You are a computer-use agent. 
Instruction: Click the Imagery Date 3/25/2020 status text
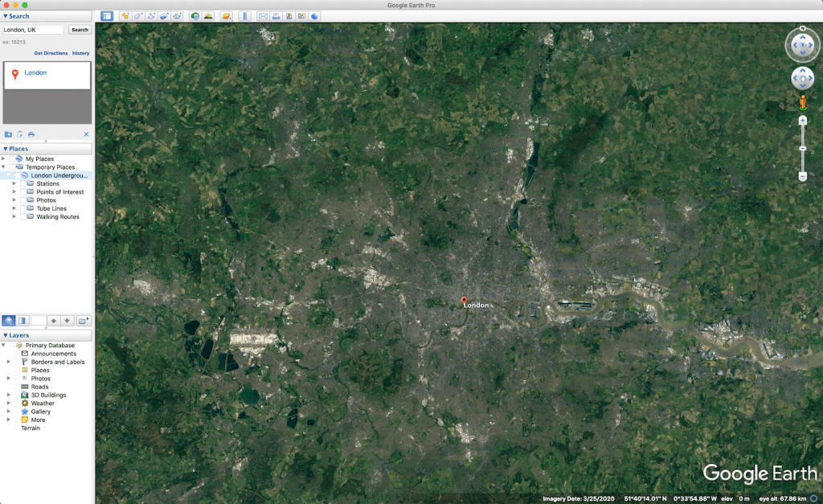(579, 498)
